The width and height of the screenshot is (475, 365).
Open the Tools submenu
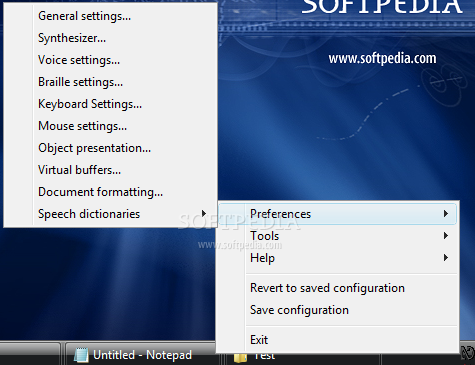(x=337, y=236)
